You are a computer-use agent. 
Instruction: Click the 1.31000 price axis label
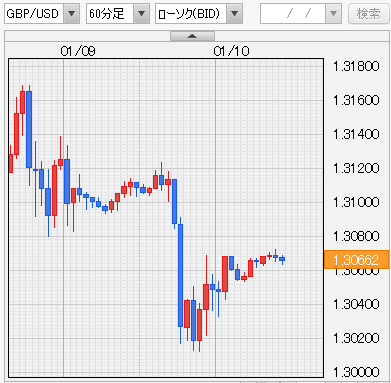pos(356,202)
